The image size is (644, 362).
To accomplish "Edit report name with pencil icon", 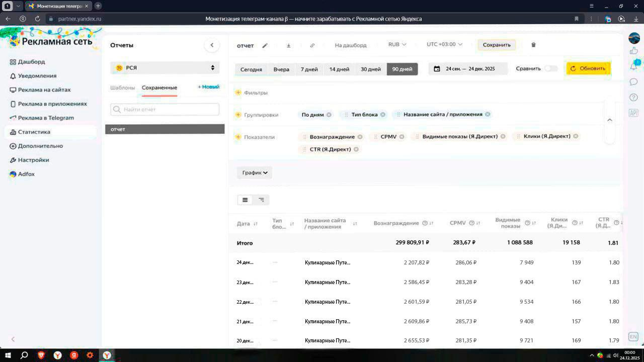I will click(265, 45).
